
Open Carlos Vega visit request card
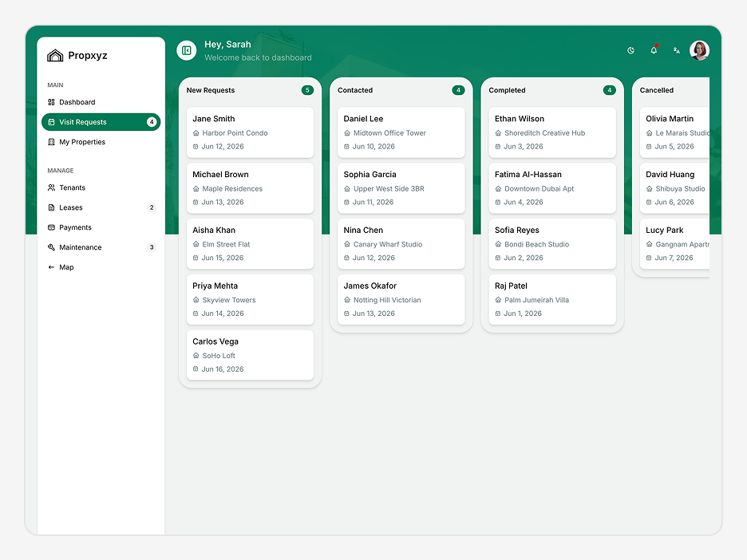point(250,355)
